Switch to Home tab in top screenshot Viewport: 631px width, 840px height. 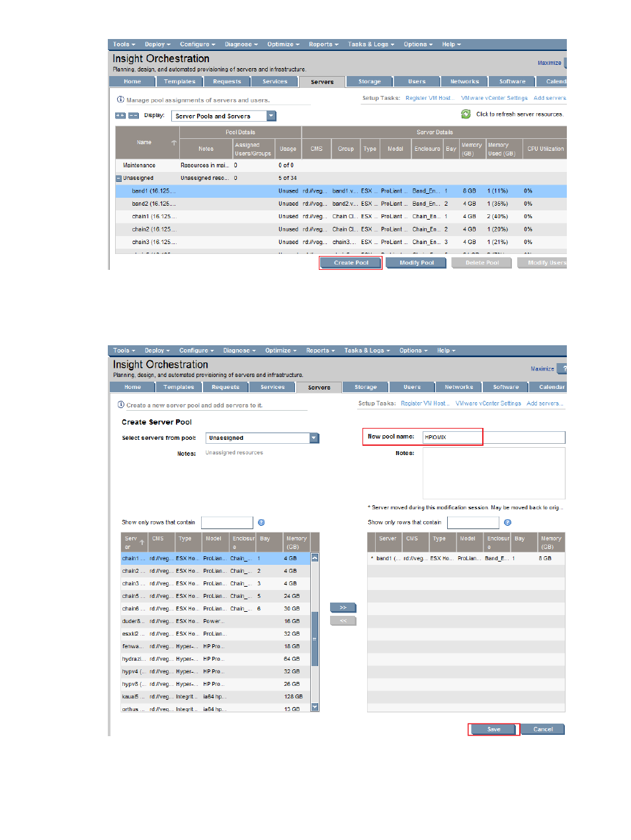point(132,81)
